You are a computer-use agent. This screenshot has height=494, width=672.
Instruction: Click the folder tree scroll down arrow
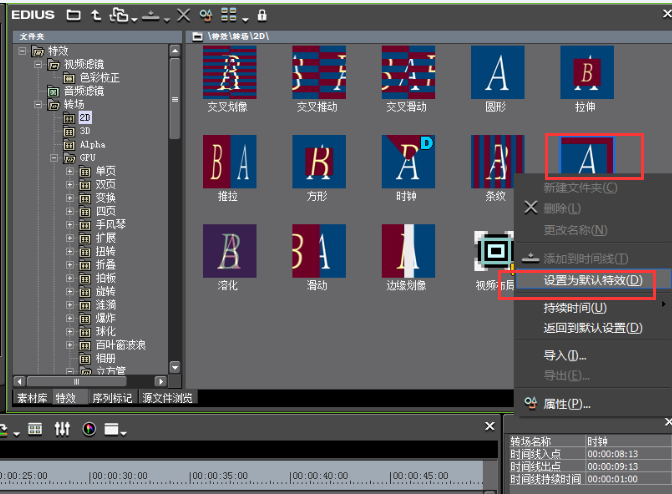(175, 368)
